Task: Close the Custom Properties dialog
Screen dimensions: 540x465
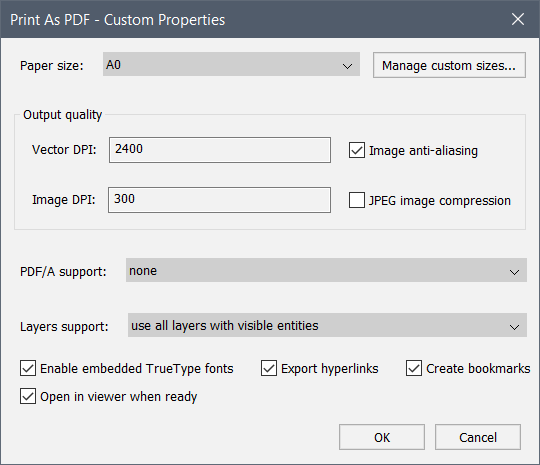Action: (518, 19)
